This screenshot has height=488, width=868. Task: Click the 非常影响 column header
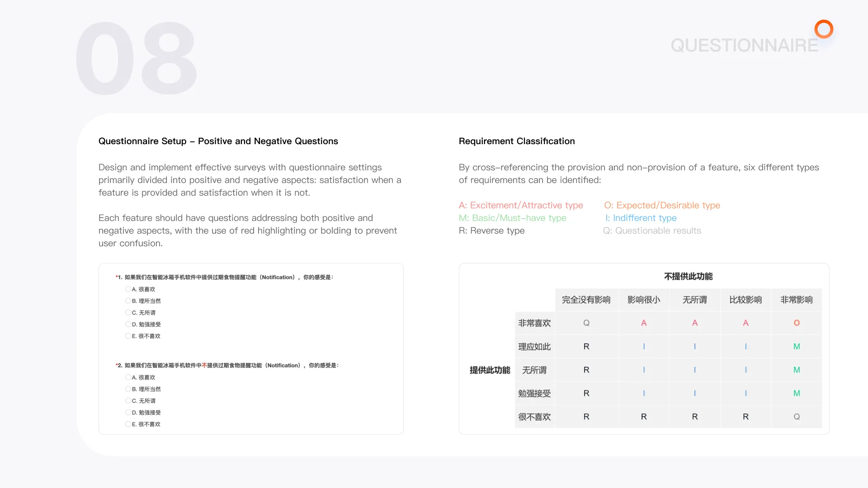coord(797,300)
